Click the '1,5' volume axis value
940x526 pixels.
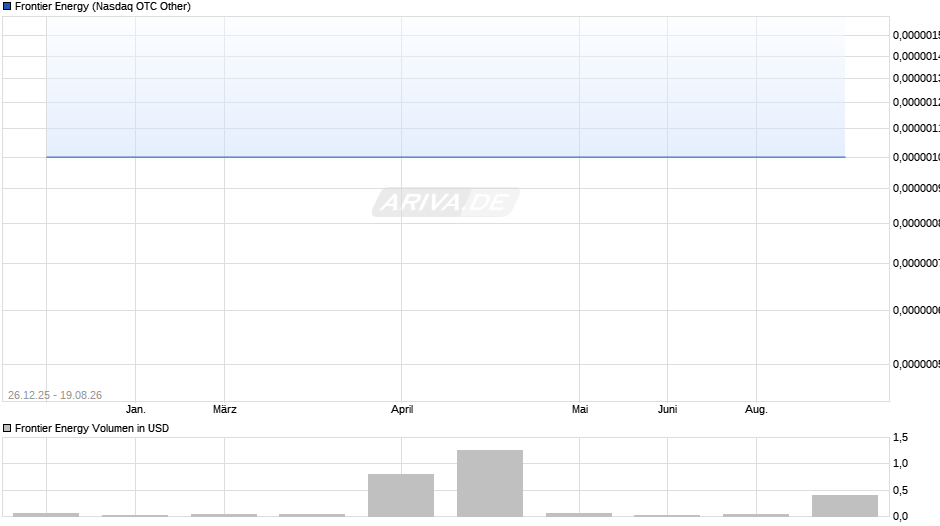tap(900, 438)
